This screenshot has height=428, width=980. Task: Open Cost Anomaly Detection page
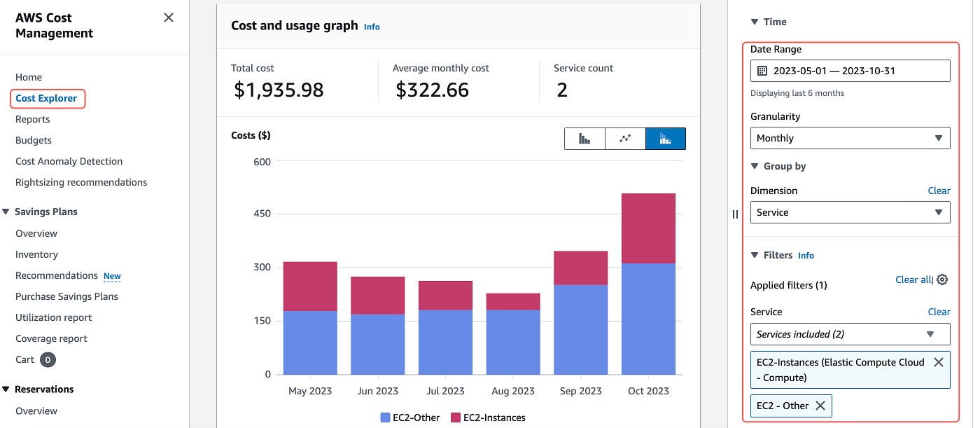click(69, 161)
